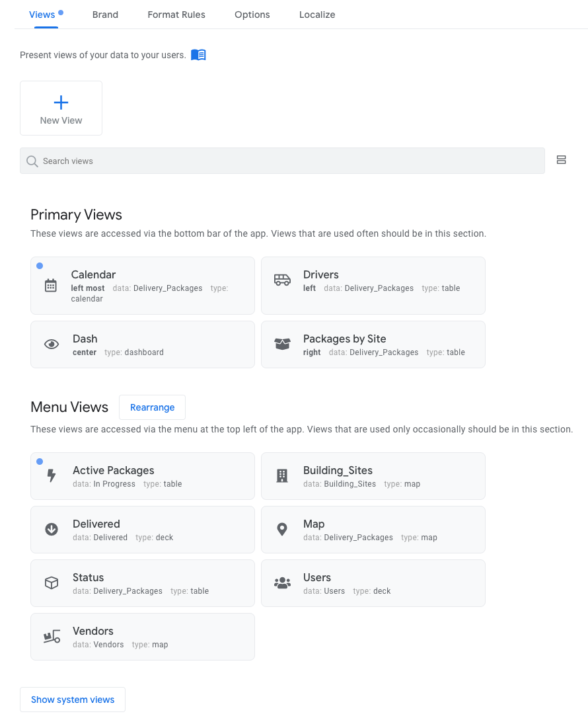
Task: Select the Localize tab
Action: [317, 14]
